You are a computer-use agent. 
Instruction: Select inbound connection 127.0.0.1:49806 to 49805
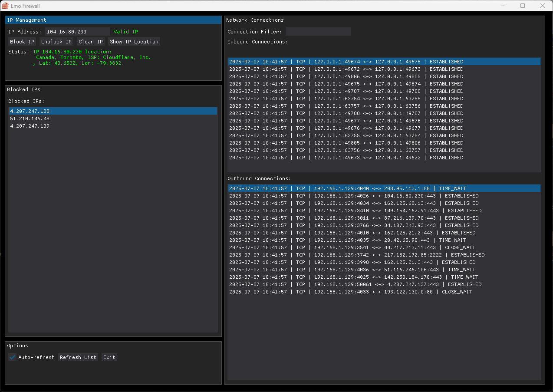click(x=384, y=76)
